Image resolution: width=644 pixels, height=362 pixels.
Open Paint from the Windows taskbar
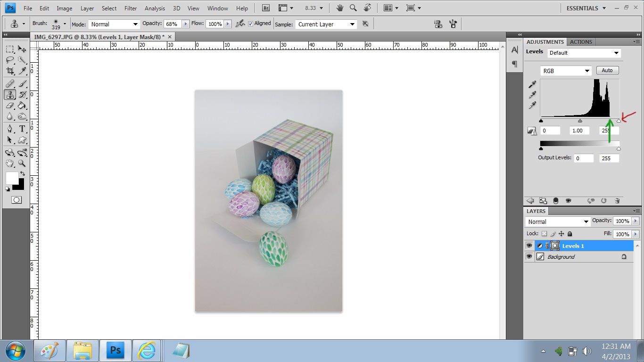[50, 351]
